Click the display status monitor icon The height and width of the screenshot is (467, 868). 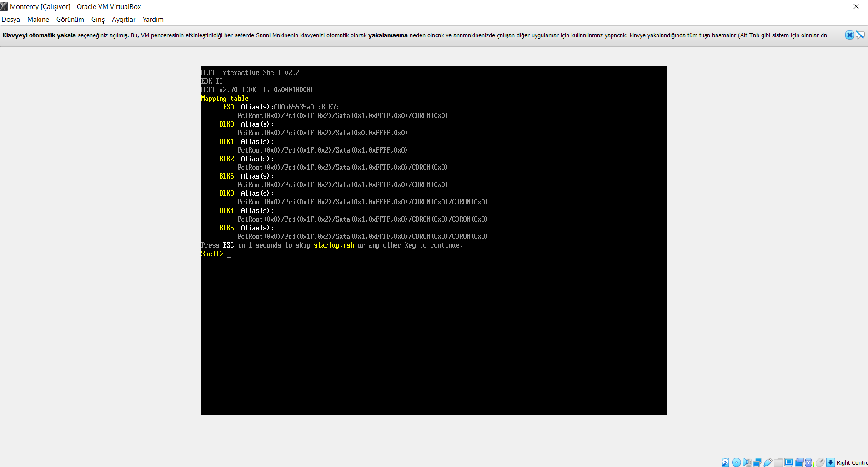tap(789, 462)
